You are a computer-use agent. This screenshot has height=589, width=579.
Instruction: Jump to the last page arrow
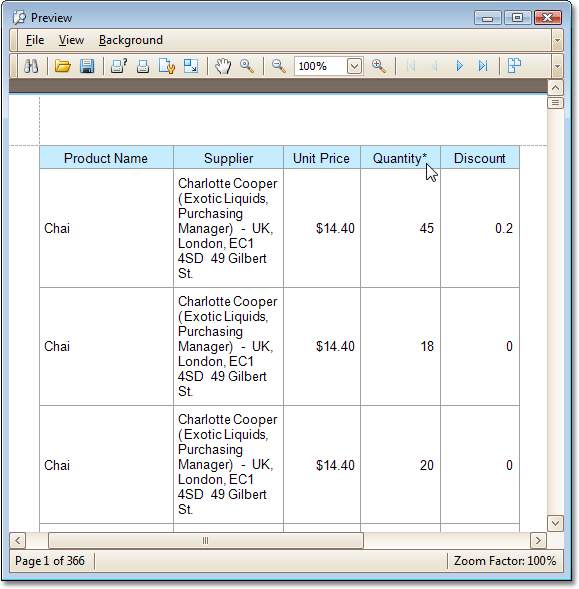[483, 66]
